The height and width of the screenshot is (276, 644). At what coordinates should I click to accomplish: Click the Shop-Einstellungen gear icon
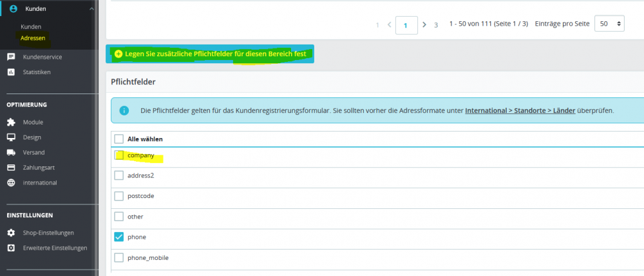[11, 233]
